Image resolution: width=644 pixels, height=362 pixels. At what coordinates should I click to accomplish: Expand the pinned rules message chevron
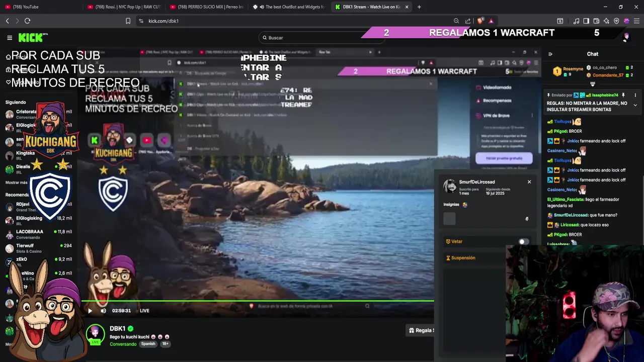[x=635, y=105]
